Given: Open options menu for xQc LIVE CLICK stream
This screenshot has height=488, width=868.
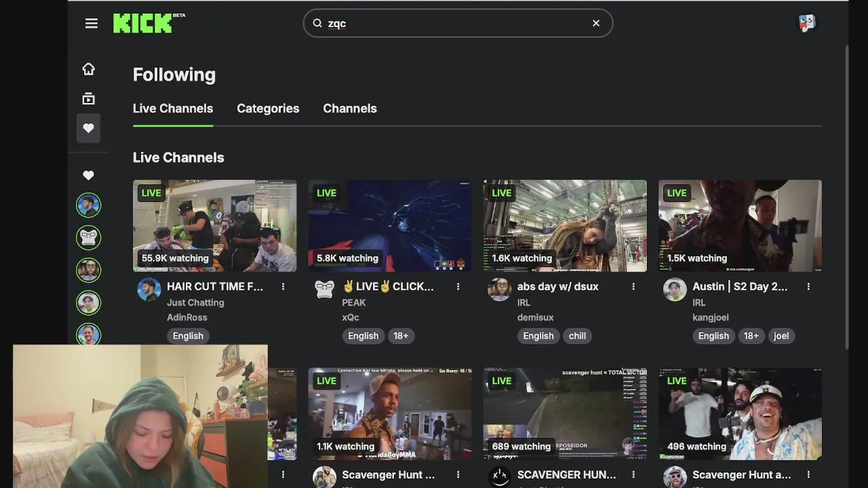Looking at the screenshot, I should (x=458, y=287).
